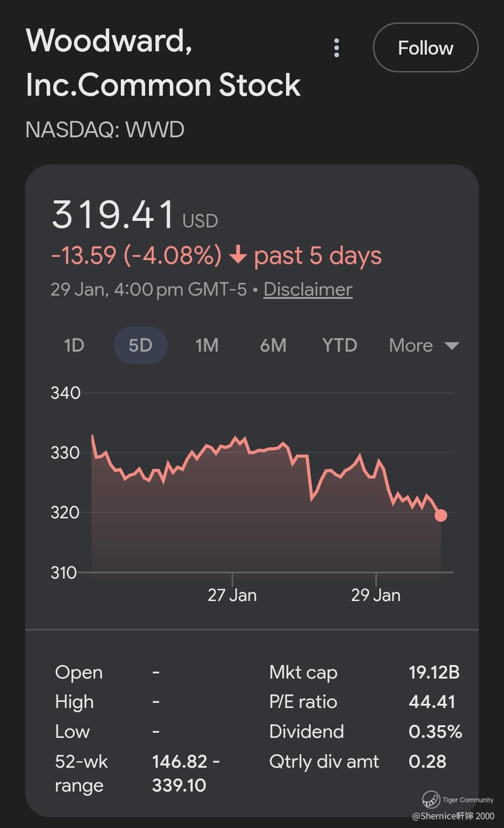Click the current price dot on chart

(x=441, y=515)
